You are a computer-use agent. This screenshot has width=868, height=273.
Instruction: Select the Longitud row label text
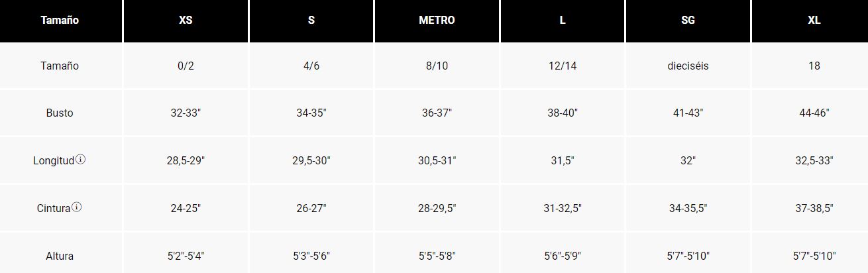(54, 161)
